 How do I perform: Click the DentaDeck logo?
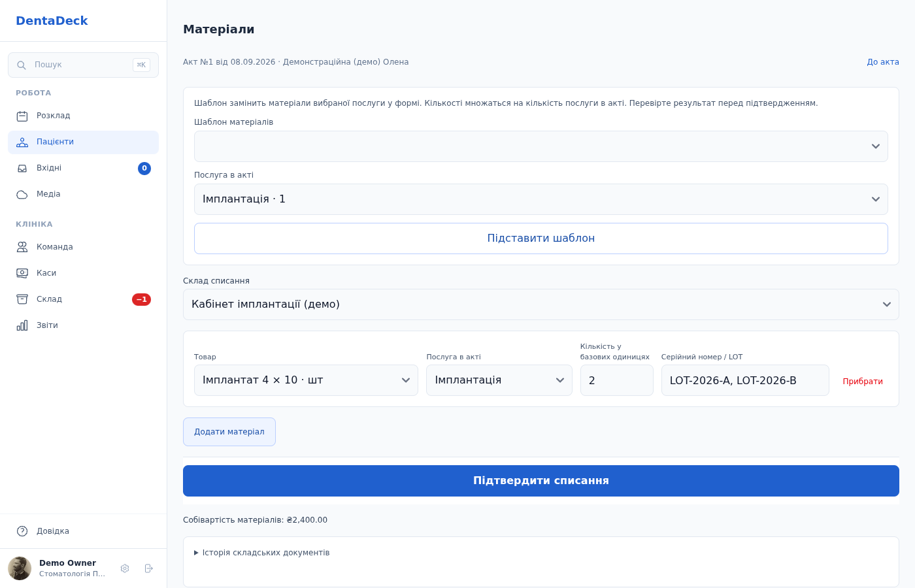tap(52, 21)
